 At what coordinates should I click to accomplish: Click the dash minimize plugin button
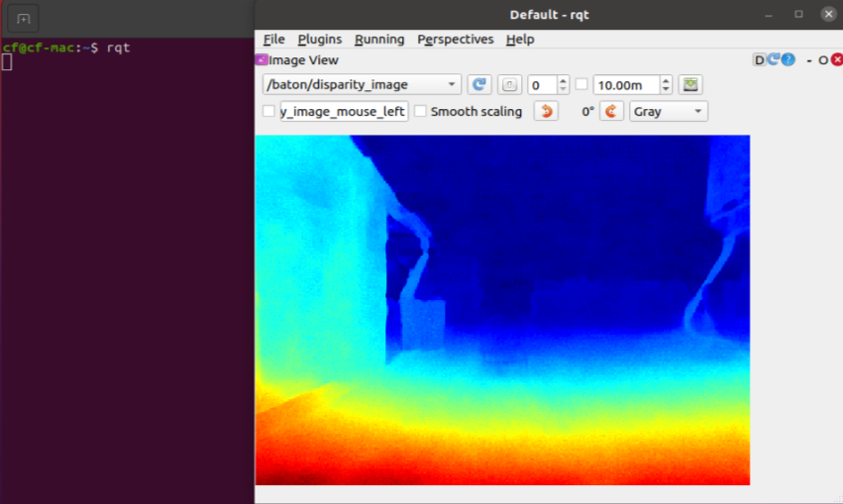pos(809,60)
